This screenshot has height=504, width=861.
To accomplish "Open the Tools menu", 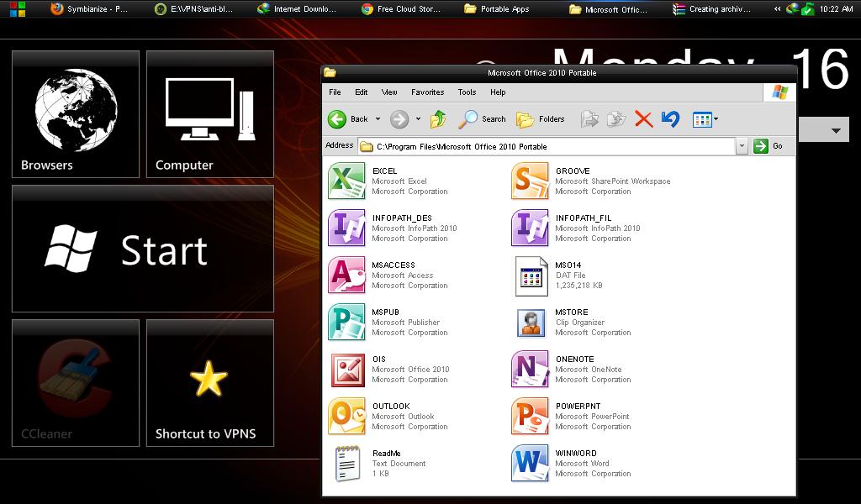I will click(x=467, y=92).
